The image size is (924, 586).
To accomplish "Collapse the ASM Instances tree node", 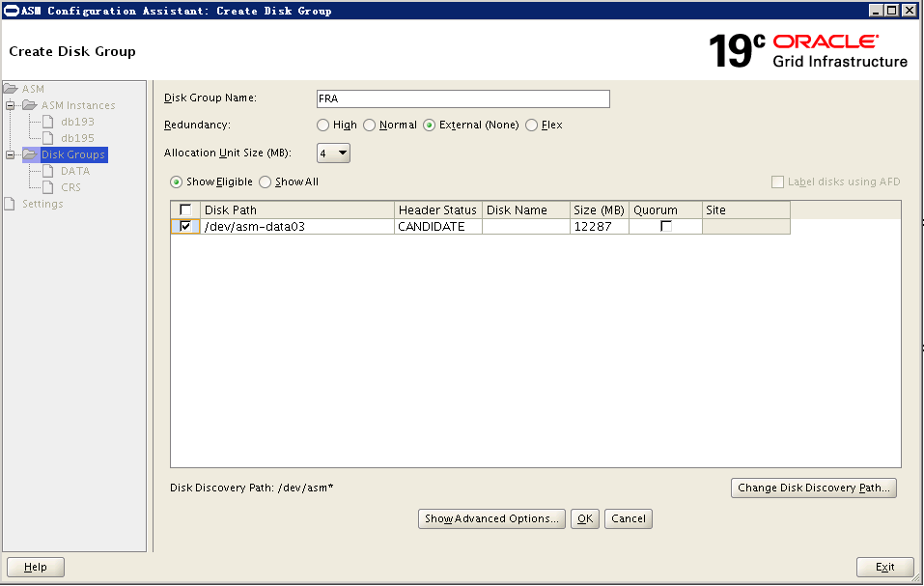I will (x=10, y=105).
